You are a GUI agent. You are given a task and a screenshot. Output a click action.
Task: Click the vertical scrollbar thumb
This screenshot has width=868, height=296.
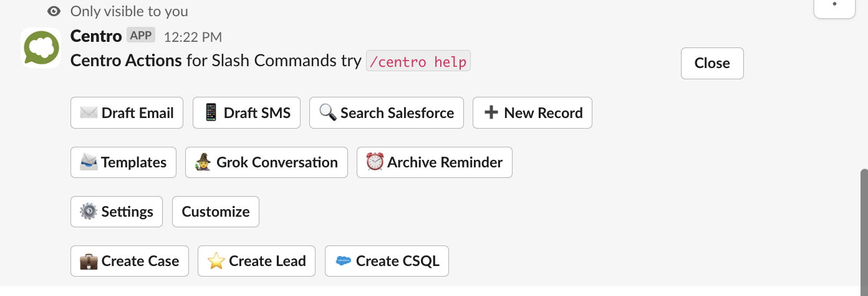point(864,227)
